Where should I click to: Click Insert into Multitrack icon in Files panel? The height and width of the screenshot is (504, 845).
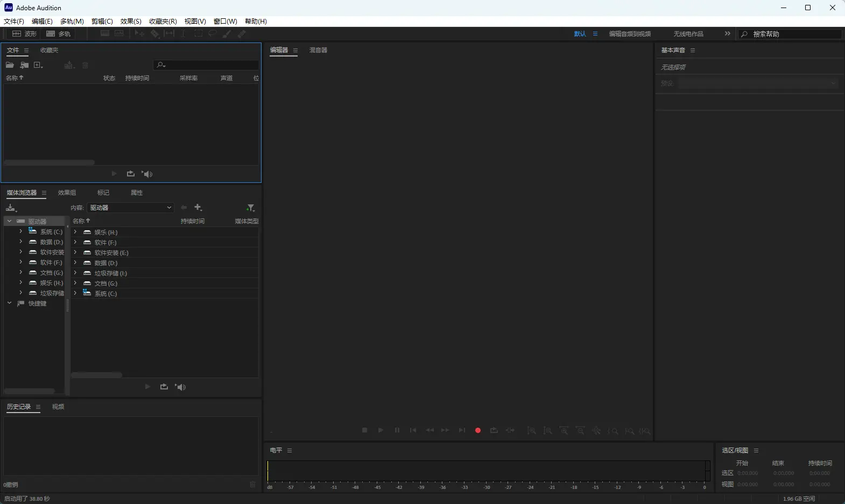click(x=69, y=65)
